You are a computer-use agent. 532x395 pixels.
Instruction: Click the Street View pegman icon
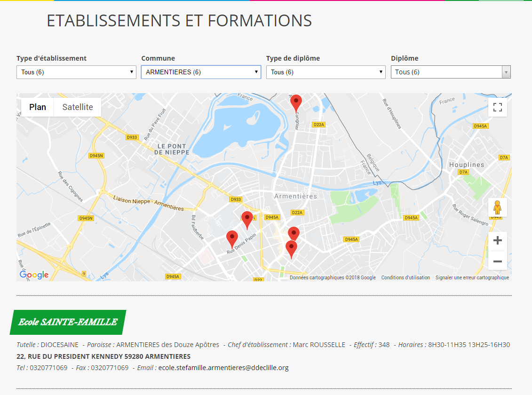point(497,207)
